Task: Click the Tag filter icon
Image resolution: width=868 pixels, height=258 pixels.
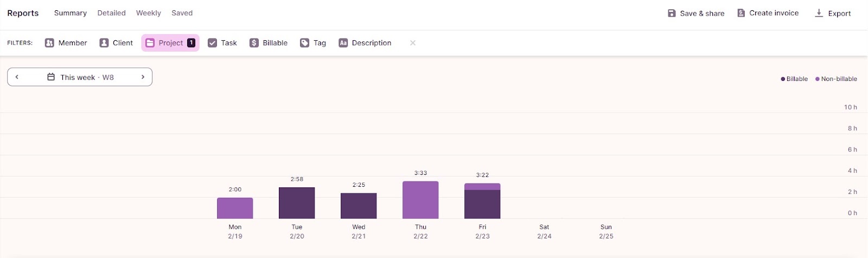Action: [x=305, y=43]
